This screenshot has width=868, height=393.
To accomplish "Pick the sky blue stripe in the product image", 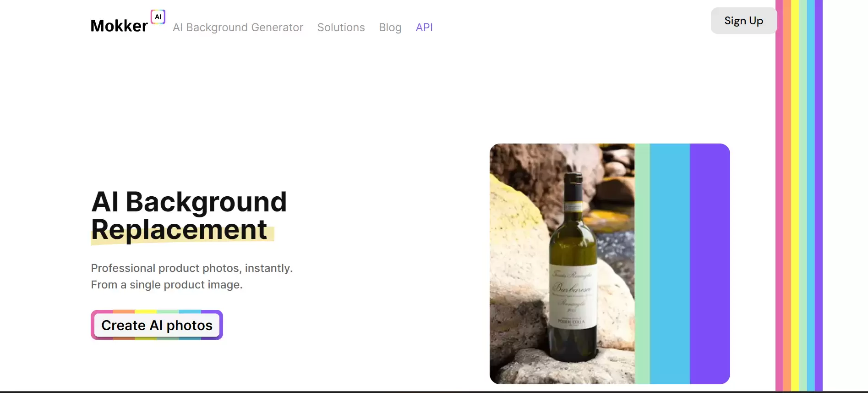I will pyautogui.click(x=669, y=264).
